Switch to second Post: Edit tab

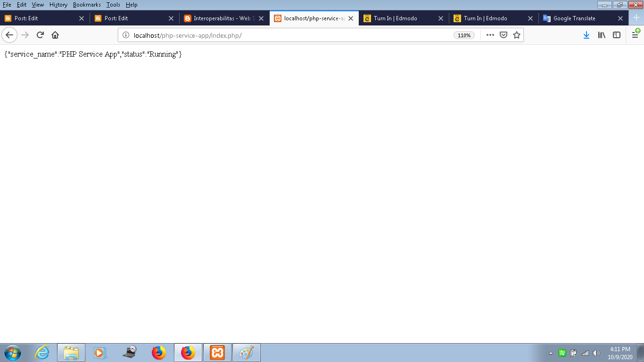tap(134, 18)
